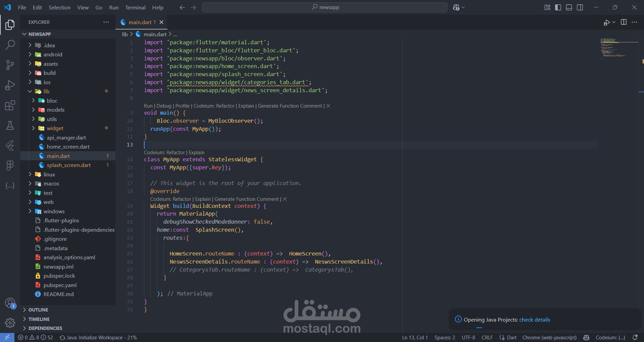Open editor More Actions ellipsis
The height and width of the screenshot is (342, 644).
pyautogui.click(x=634, y=22)
